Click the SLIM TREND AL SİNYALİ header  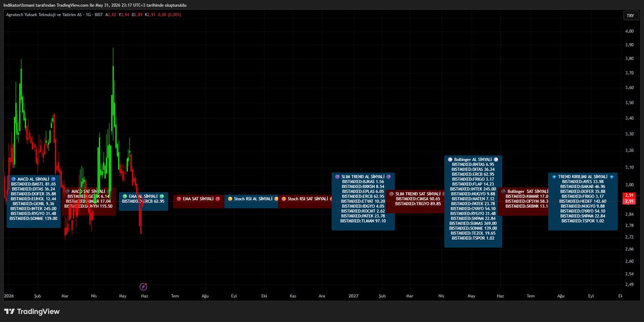coord(363,177)
